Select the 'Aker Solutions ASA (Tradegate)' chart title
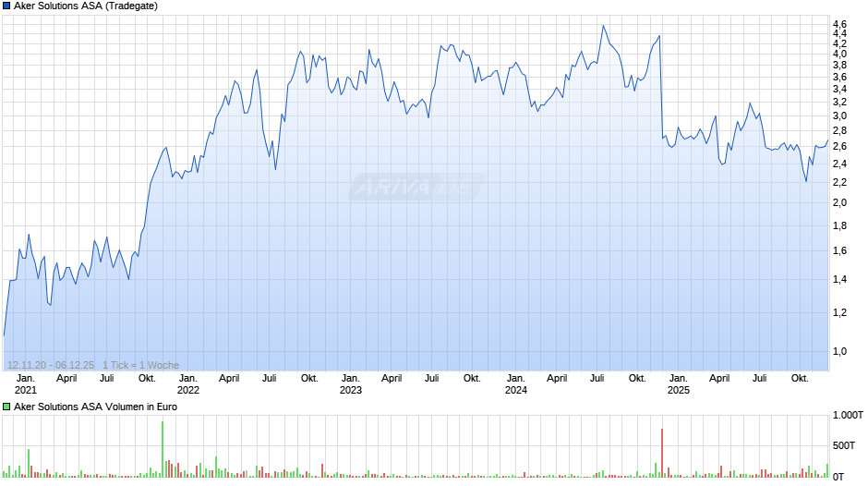868x486 pixels. pyautogui.click(x=86, y=6)
